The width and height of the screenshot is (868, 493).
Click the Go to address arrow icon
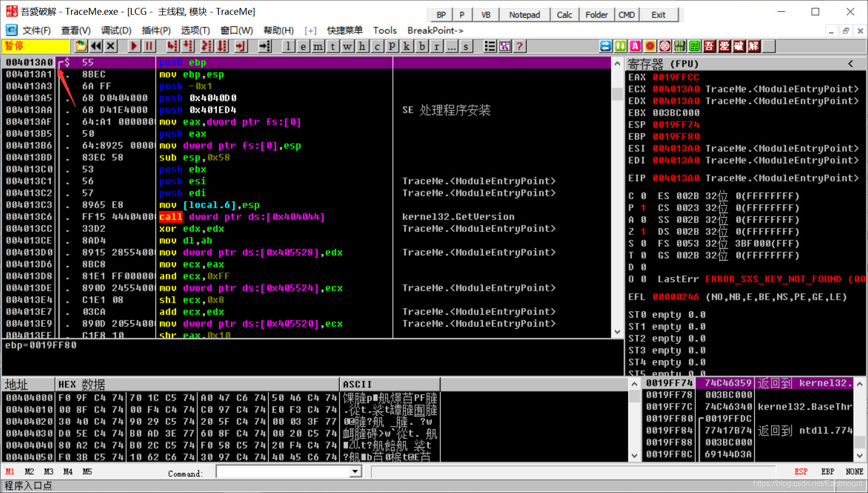pyautogui.click(x=265, y=46)
